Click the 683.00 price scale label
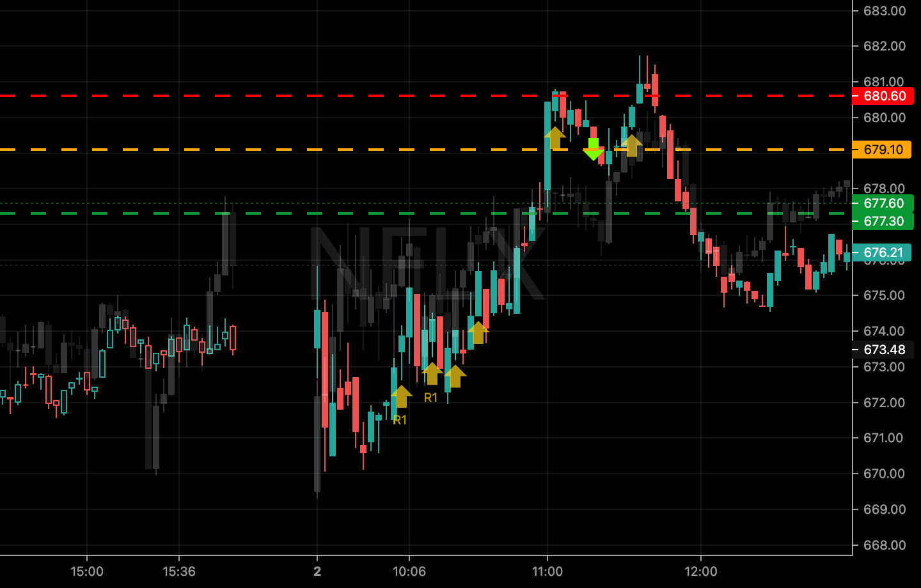The width and height of the screenshot is (921, 588). click(x=884, y=11)
